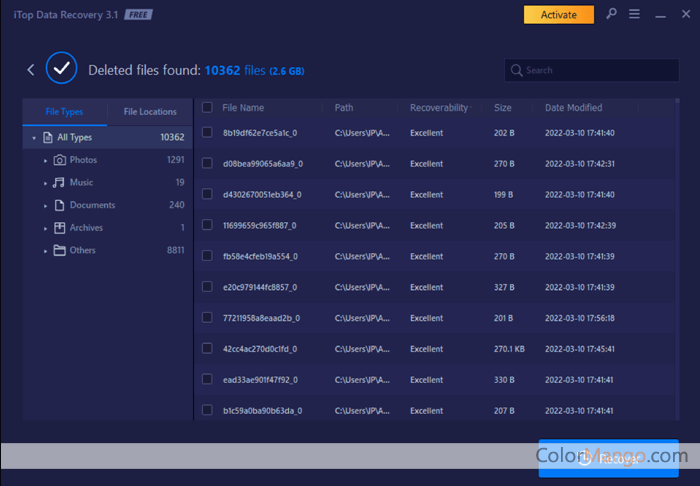
Task: Click the back arrow icon
Action: click(31, 70)
